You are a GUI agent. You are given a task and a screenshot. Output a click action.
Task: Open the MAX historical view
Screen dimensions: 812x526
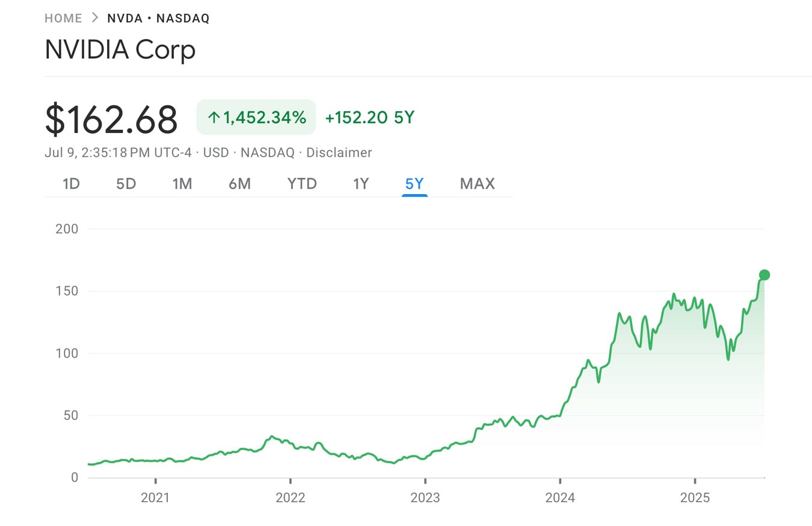click(477, 184)
